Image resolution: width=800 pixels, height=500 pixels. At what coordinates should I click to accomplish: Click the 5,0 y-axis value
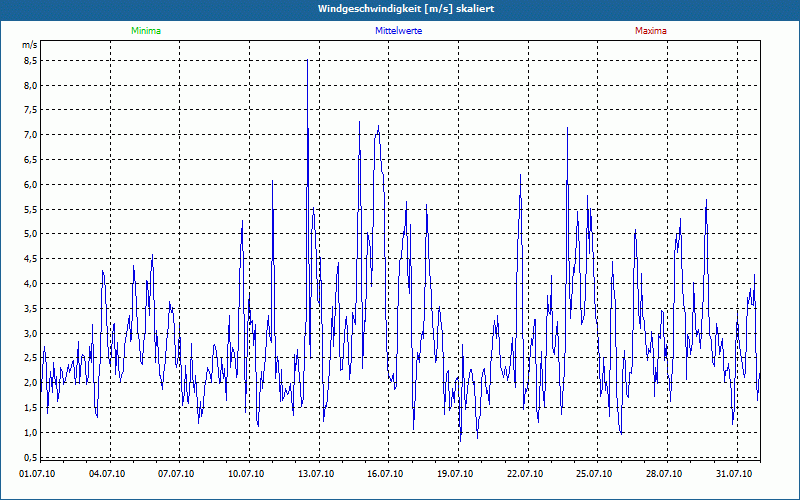point(31,234)
